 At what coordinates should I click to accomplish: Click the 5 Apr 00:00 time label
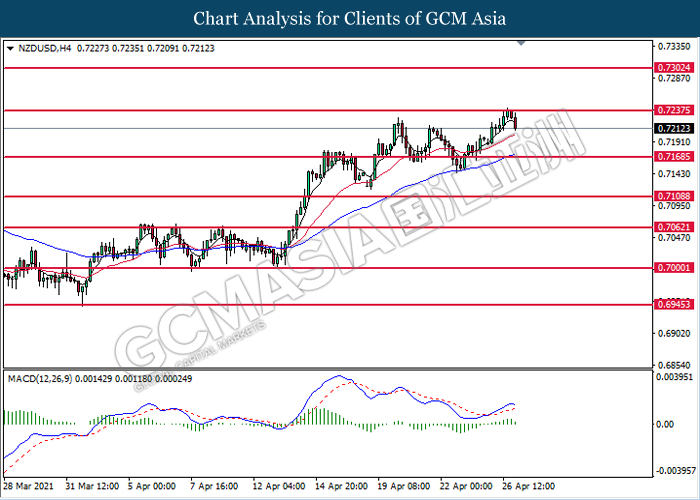(151, 486)
